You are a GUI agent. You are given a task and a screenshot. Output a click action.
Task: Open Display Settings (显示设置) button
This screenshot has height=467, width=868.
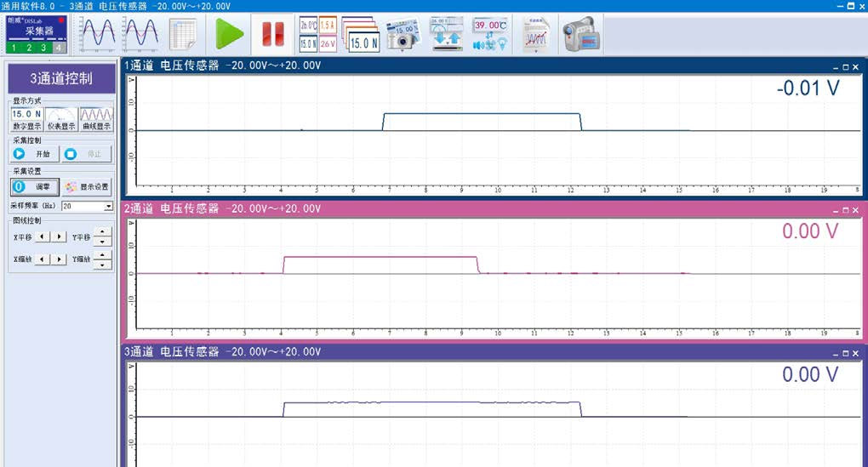click(87, 186)
